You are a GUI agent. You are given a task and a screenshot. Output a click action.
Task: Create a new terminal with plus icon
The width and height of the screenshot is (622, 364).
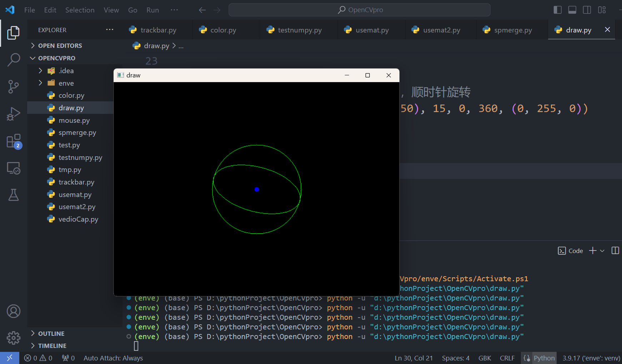pyautogui.click(x=593, y=251)
